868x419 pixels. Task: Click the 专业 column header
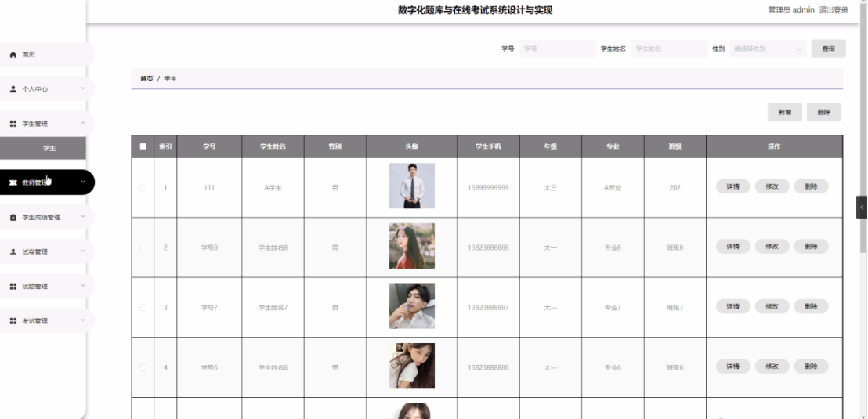(x=613, y=146)
